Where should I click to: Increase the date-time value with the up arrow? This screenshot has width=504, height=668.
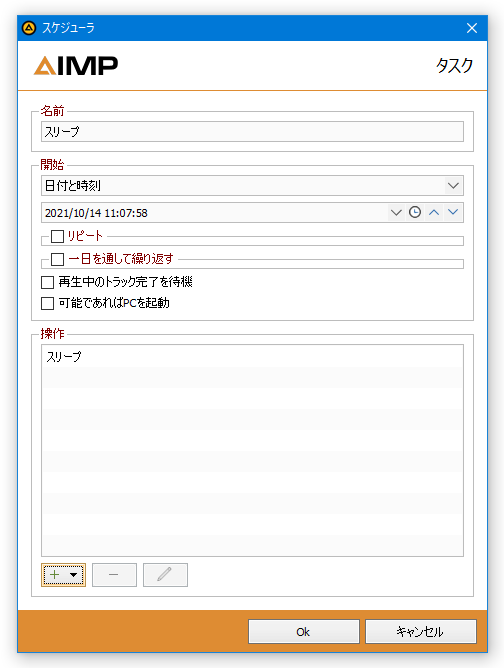[x=434, y=212]
